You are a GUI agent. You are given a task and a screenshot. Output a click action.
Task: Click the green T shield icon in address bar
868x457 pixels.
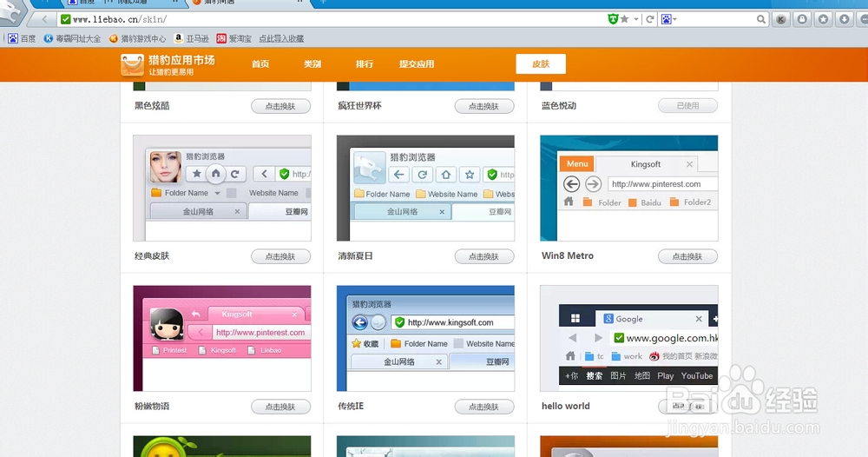(x=613, y=19)
